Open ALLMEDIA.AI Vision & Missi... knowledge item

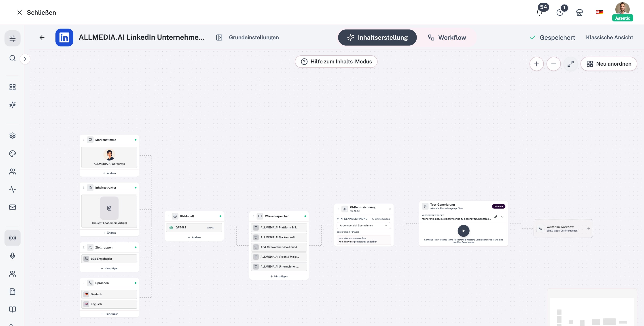(x=279, y=257)
